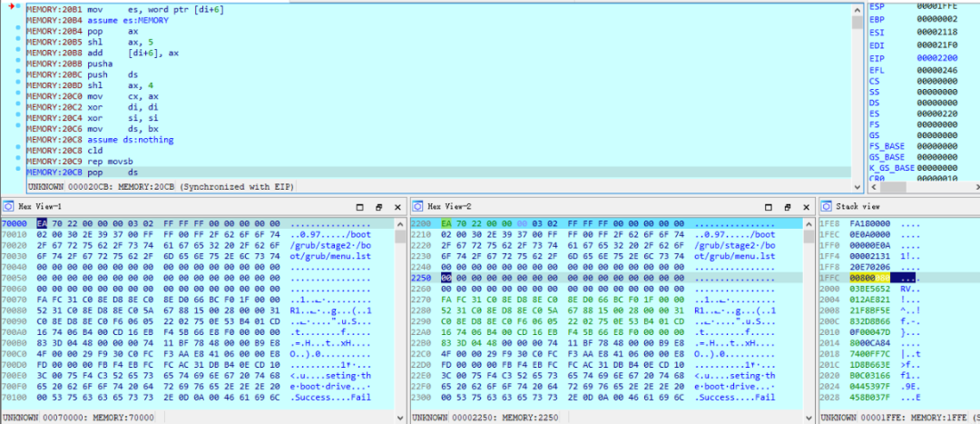980x424 pixels.
Task: Float the Hex View-2 panel
Action: coord(789,207)
